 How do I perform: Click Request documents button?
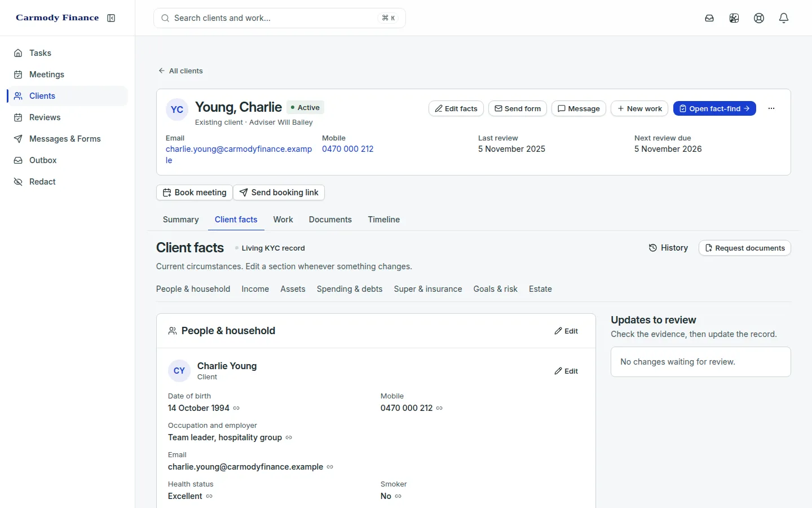745,248
